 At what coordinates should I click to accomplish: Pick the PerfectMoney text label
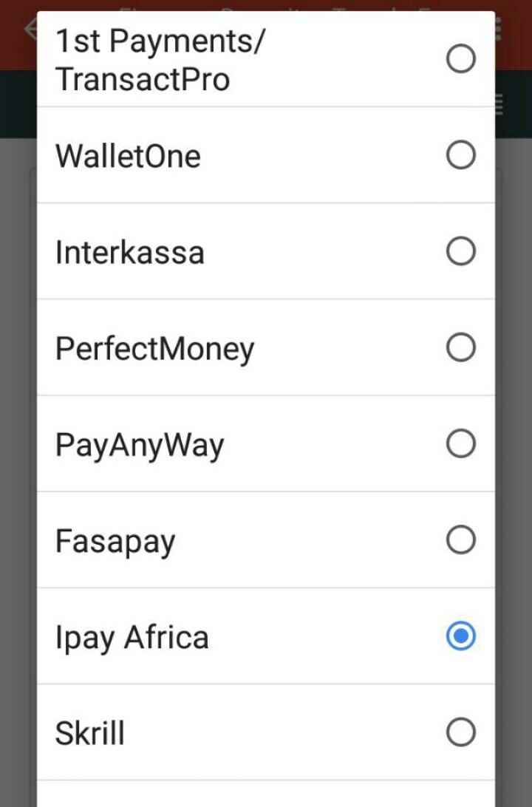(x=154, y=349)
